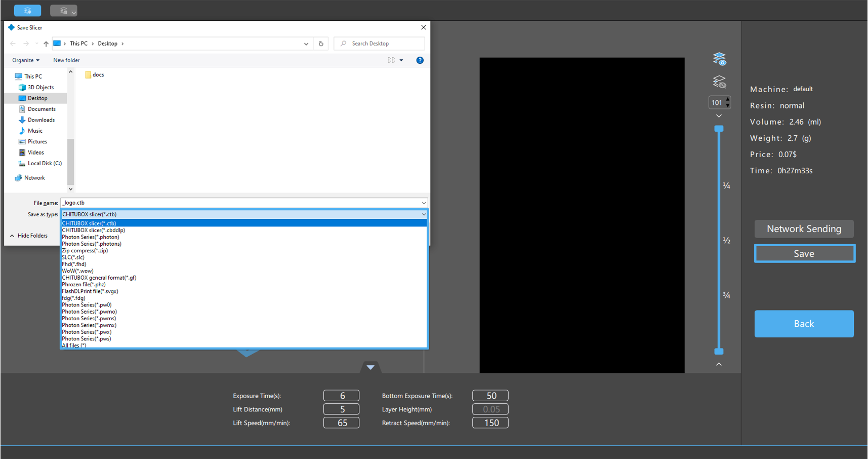The width and height of the screenshot is (868, 459).
Task: Open the help icon in Save dialog
Action: coord(420,60)
